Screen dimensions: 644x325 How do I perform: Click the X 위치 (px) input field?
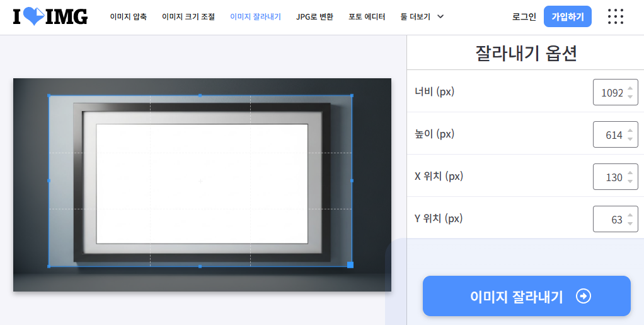[x=615, y=177]
